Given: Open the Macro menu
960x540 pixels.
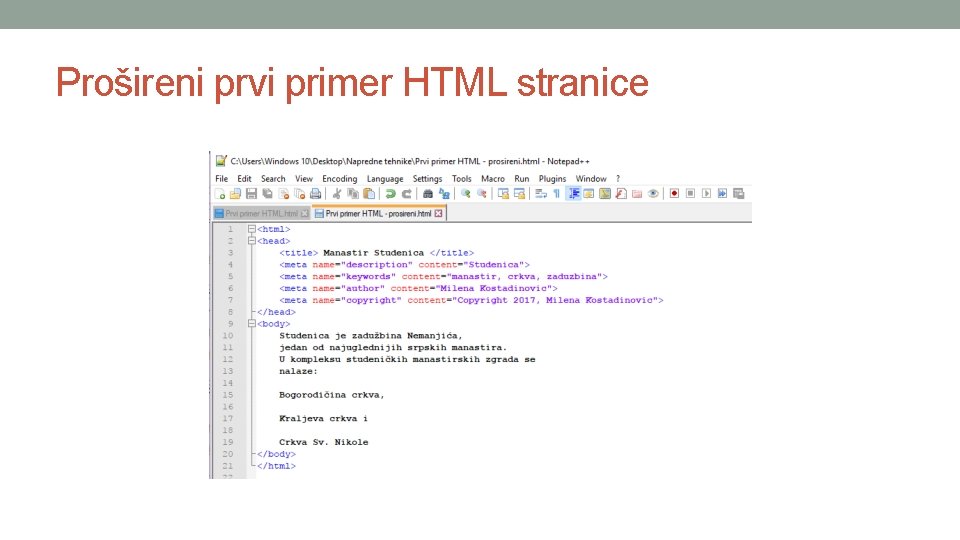Looking at the screenshot, I should [493, 179].
